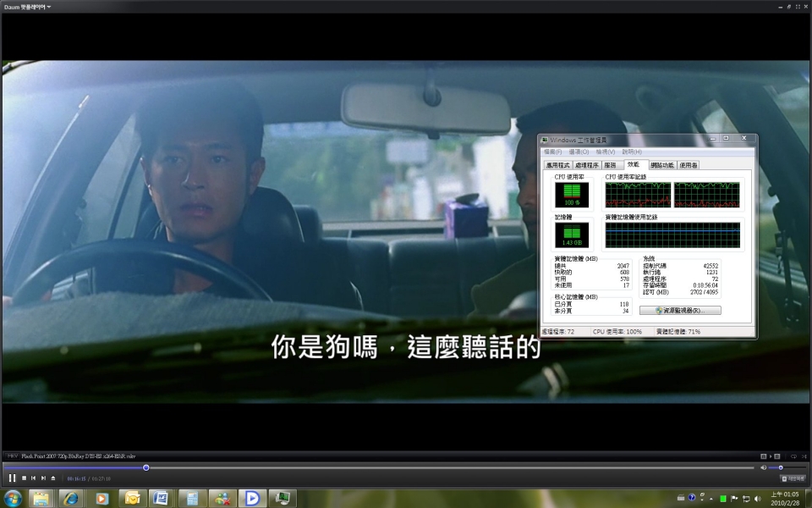Switch to 處理程序 tab in Task Manager
The height and width of the screenshot is (508, 812).
(587, 165)
